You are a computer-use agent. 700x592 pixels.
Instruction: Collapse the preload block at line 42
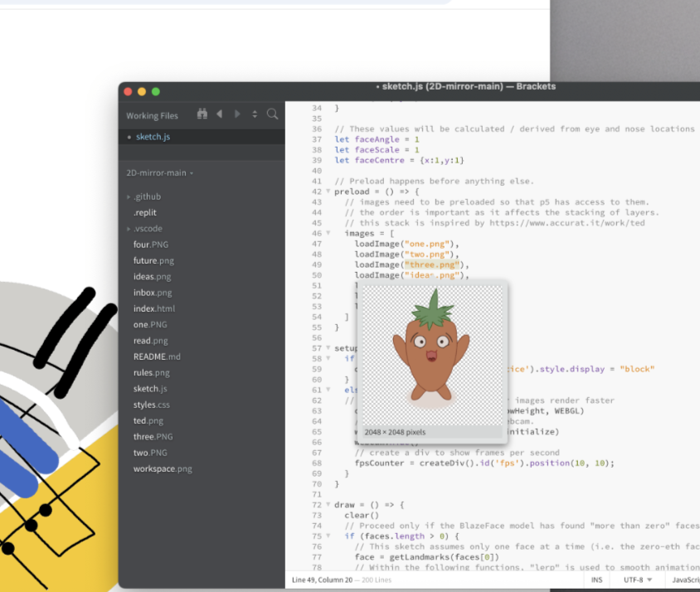pyautogui.click(x=330, y=191)
